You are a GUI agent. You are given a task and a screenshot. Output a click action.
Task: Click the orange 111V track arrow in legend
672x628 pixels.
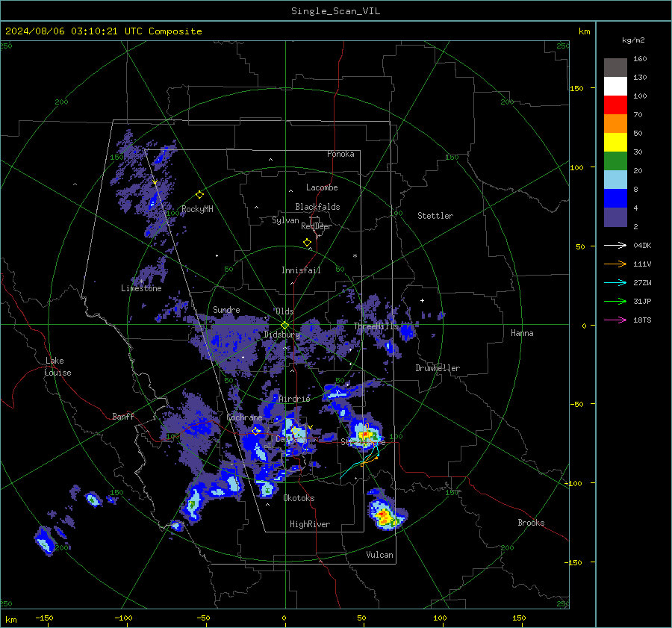(x=615, y=264)
